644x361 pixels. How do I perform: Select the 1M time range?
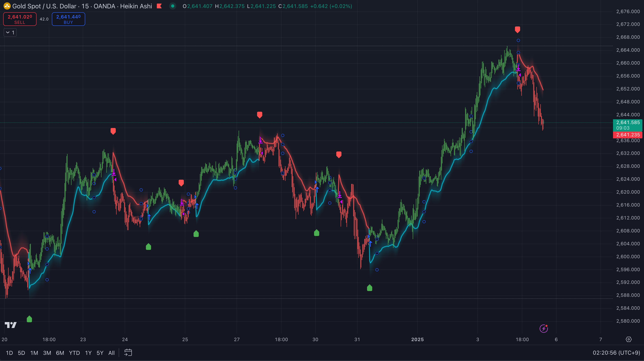(34, 353)
